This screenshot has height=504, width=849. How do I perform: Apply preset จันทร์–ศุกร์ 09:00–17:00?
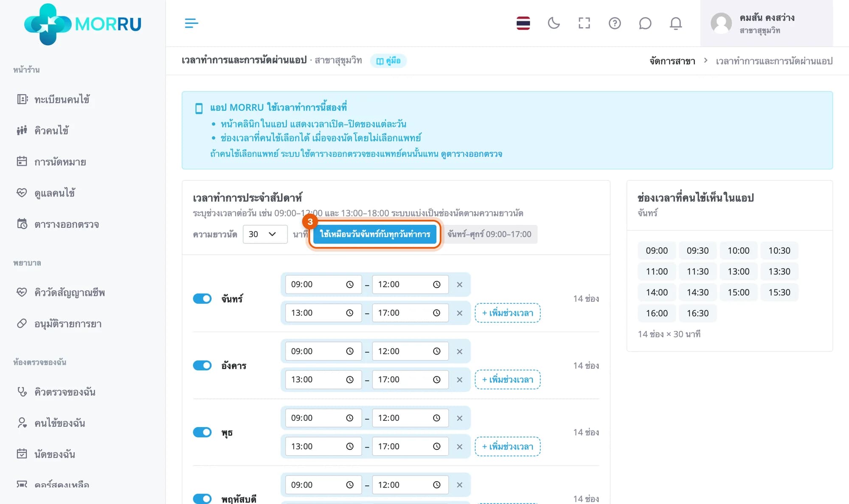click(489, 234)
